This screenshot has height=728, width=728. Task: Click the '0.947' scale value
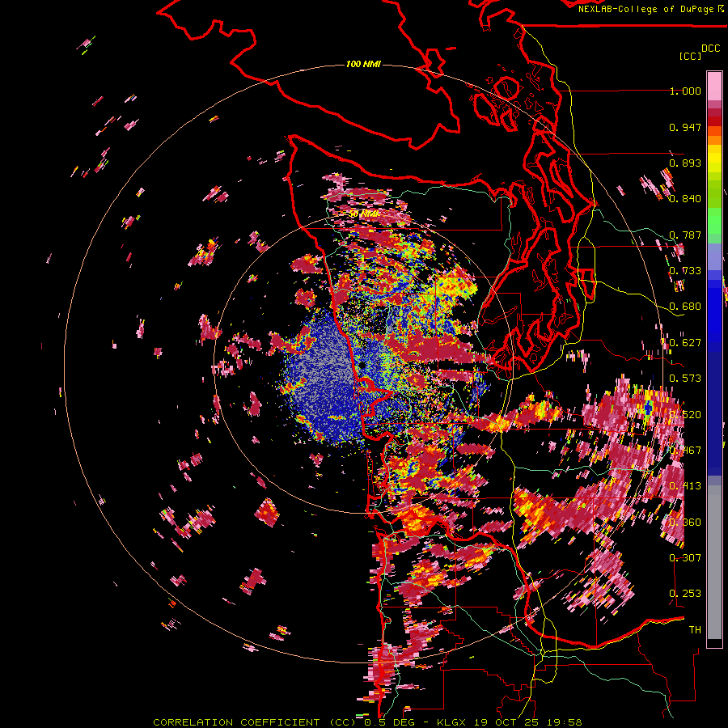tap(685, 127)
